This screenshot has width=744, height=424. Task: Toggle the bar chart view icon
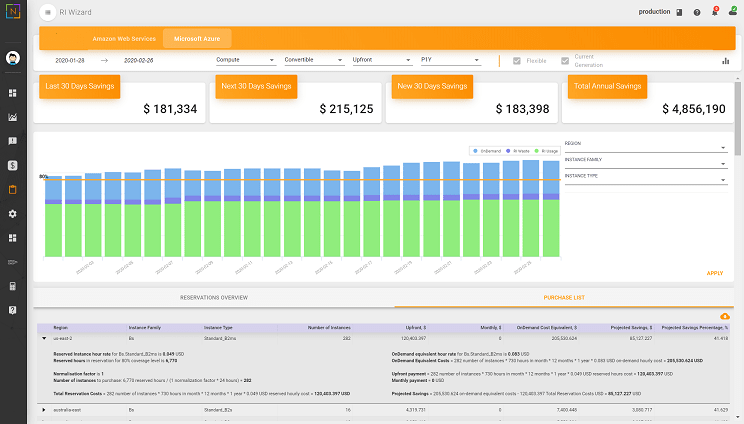pos(725,60)
